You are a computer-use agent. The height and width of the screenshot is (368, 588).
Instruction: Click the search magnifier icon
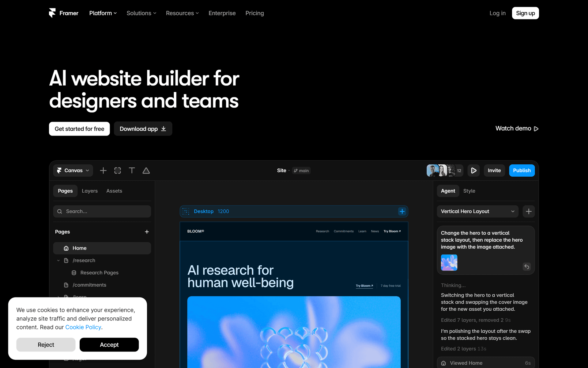click(60, 211)
